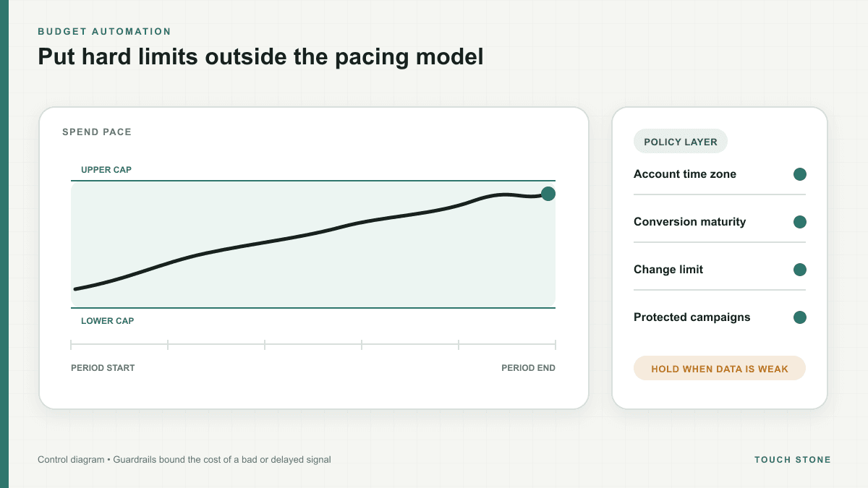The image size is (868, 488).
Task: Click the endpoint marker on the spend curve
Action: click(548, 194)
